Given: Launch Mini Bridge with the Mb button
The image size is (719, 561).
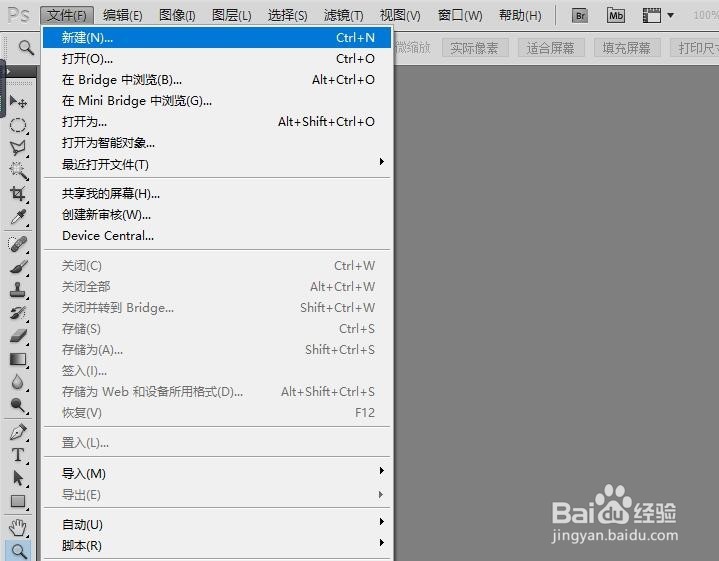Looking at the screenshot, I should (615, 16).
